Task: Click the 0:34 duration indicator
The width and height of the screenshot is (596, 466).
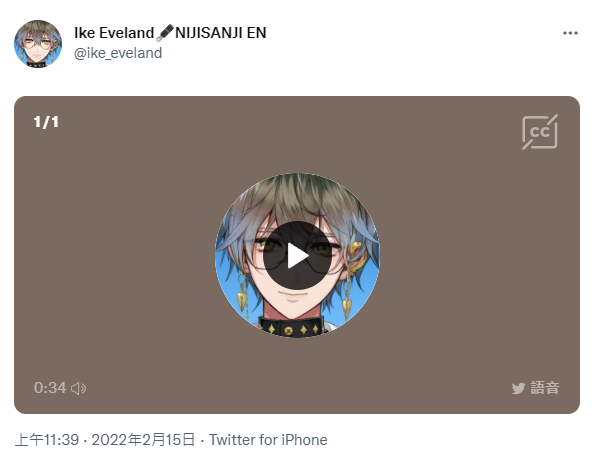Action: tap(50, 388)
